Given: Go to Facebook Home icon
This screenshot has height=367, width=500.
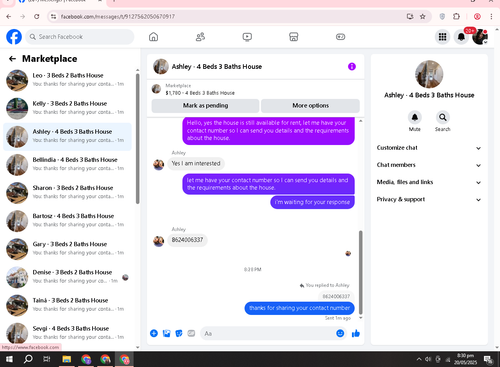Looking at the screenshot, I should [153, 37].
